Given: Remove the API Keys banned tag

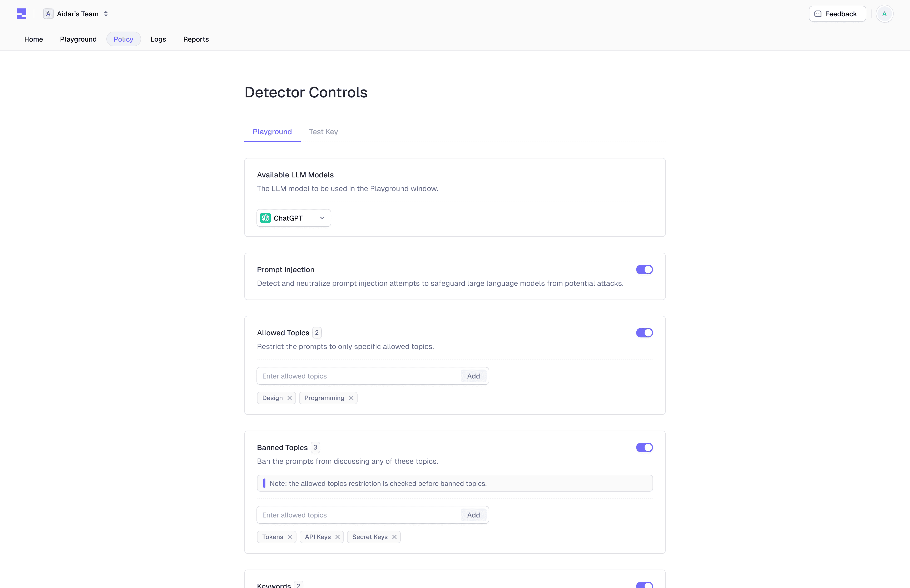Looking at the screenshot, I should click(337, 537).
